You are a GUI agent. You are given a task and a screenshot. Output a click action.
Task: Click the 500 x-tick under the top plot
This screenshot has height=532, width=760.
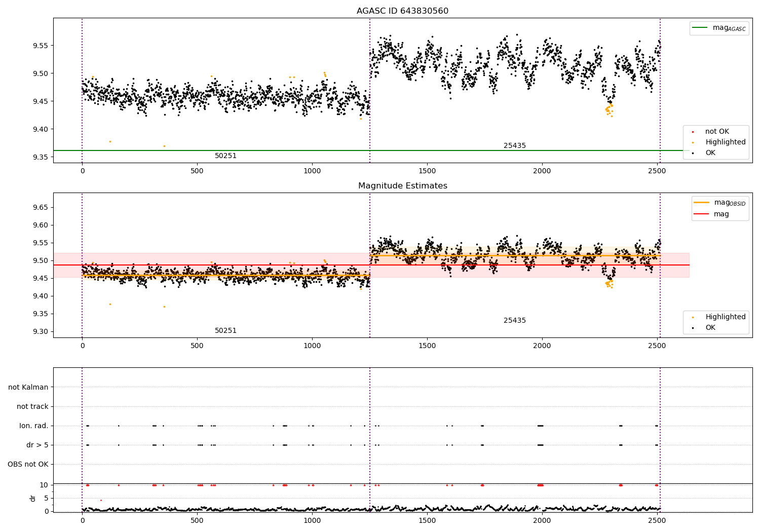coord(197,171)
